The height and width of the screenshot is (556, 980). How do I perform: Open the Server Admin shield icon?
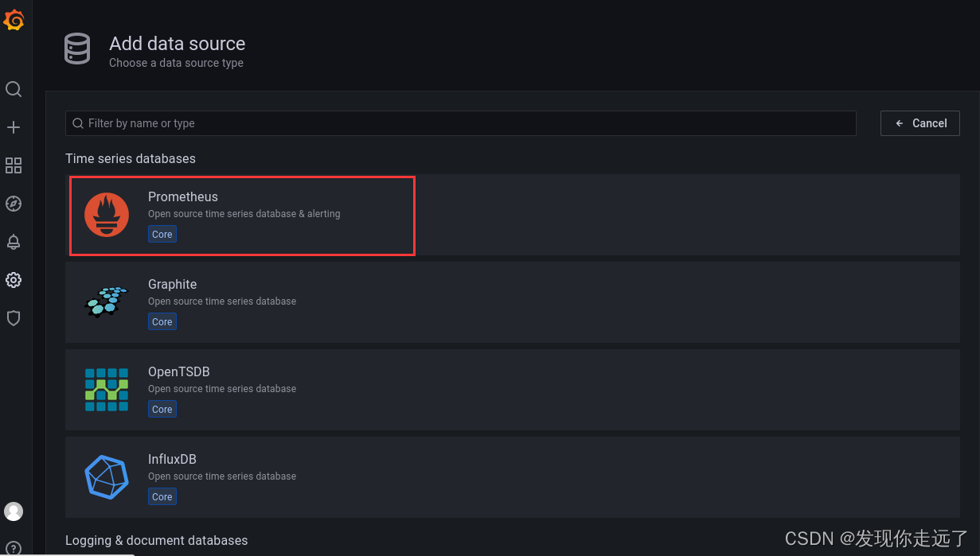[14, 318]
